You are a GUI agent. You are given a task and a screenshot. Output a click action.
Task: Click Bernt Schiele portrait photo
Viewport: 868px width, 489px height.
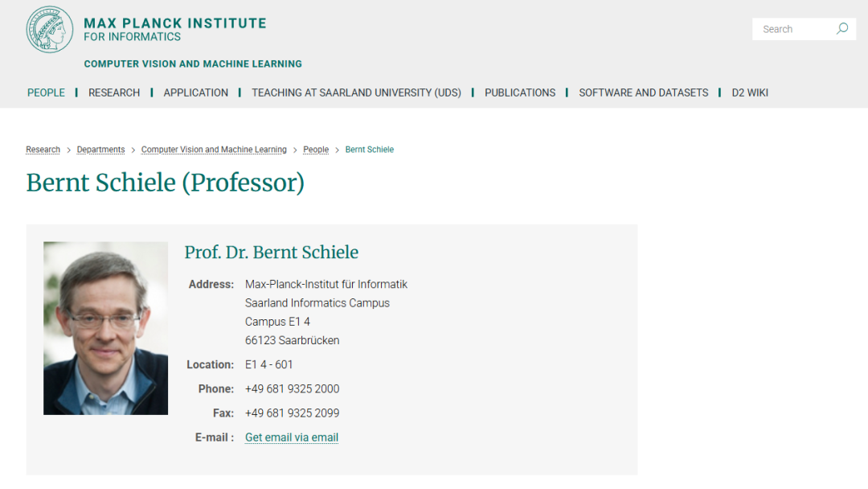tap(106, 328)
